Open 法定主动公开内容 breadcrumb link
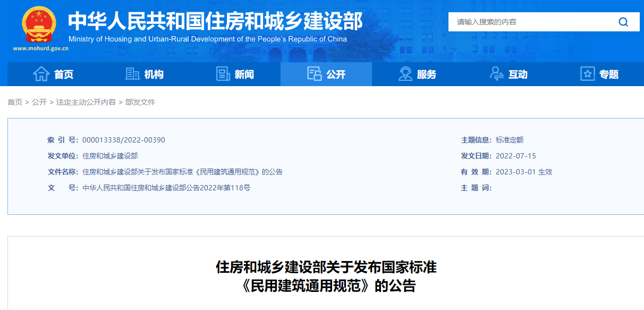The width and height of the screenshot is (644, 310). coord(86,102)
